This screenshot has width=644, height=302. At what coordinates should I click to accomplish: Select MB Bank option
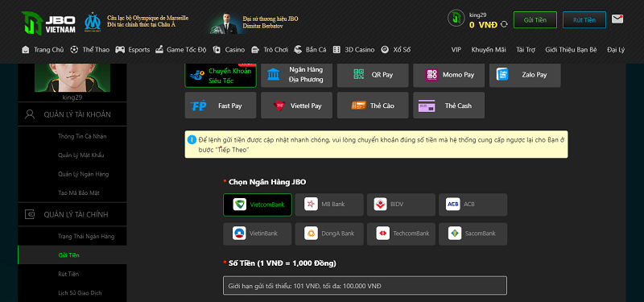click(329, 205)
